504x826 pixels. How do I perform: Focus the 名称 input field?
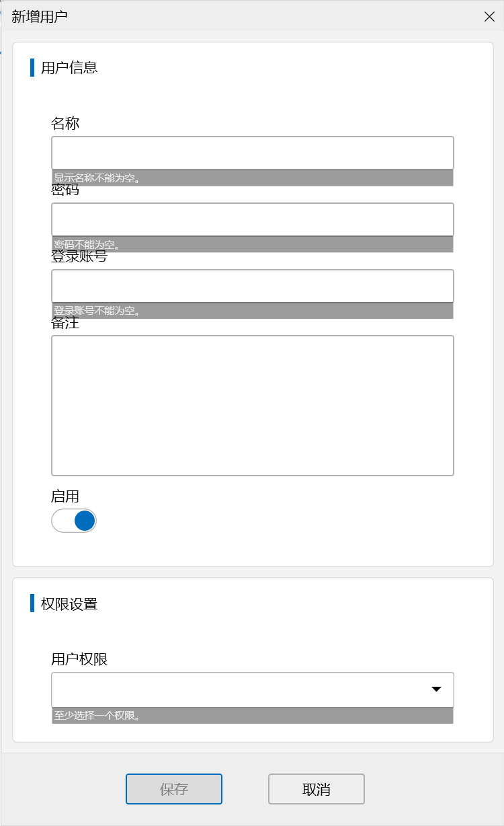252,153
